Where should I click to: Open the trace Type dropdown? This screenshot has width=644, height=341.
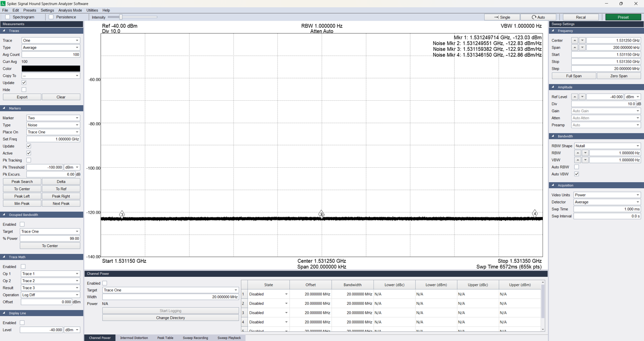(51, 48)
